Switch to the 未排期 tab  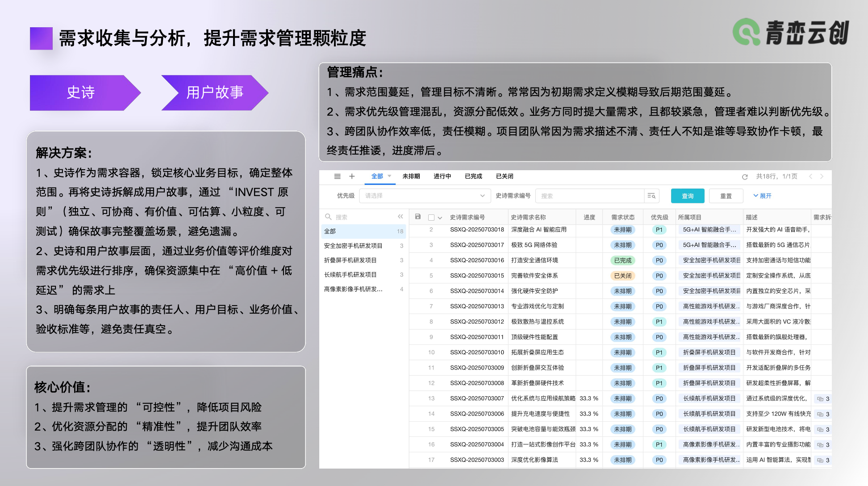411,176
